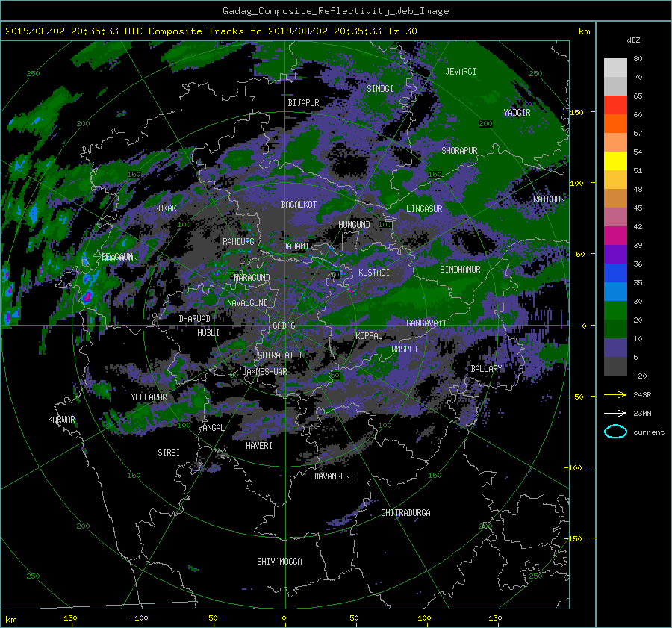Click the SHORAPUR city label
672x628 pixels.
pos(459,151)
